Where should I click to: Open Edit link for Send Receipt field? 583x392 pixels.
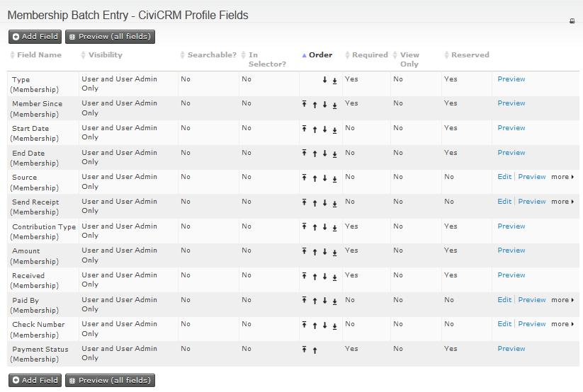tap(504, 202)
